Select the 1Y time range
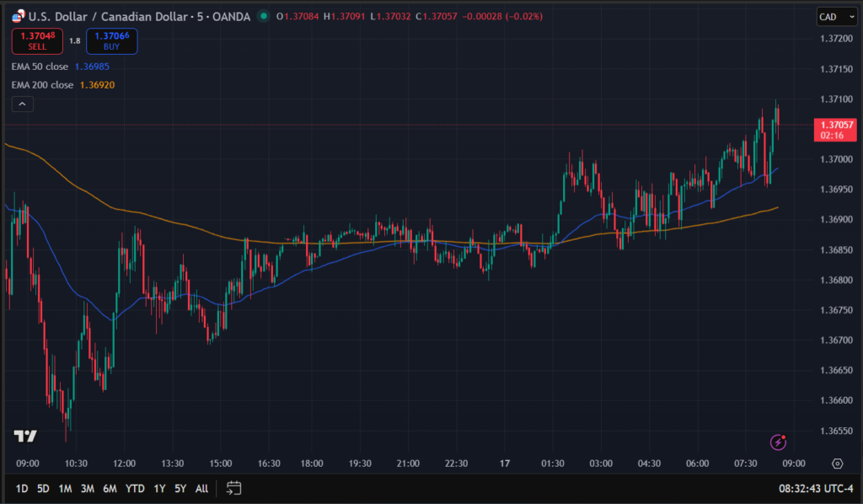Image resolution: width=863 pixels, height=504 pixels. (x=159, y=489)
